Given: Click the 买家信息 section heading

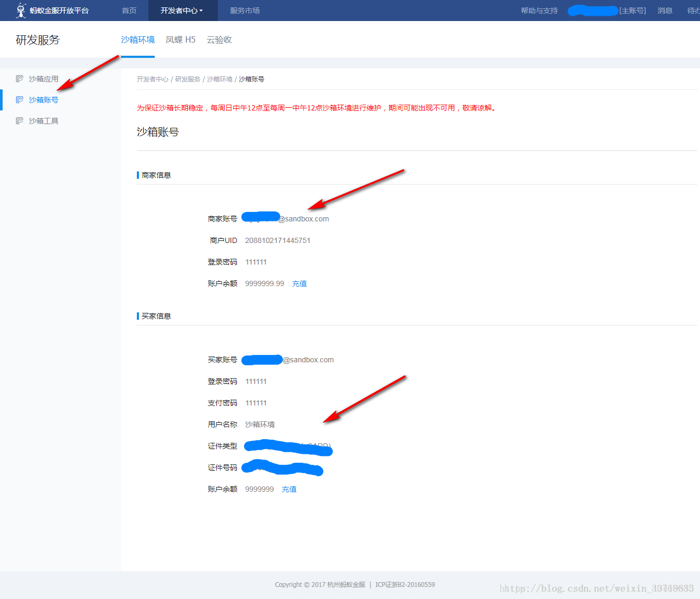Looking at the screenshot, I should 156,316.
